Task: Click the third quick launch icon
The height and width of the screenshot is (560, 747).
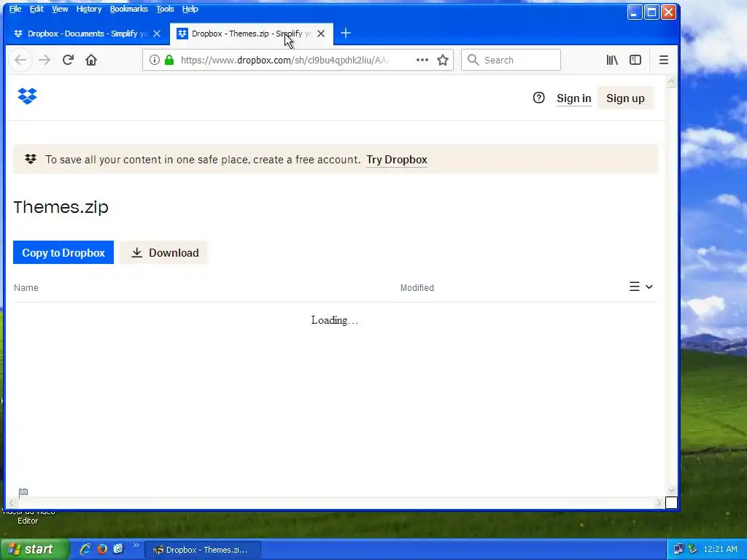Action: pyautogui.click(x=118, y=549)
